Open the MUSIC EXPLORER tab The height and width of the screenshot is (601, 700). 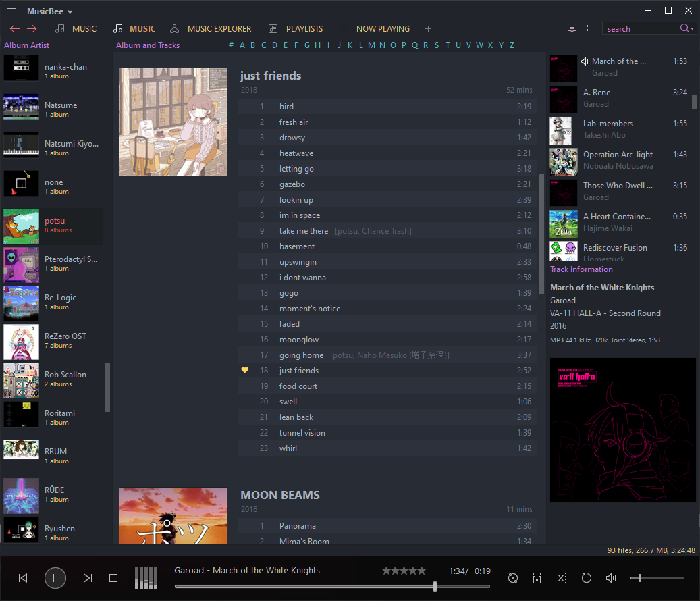click(211, 28)
